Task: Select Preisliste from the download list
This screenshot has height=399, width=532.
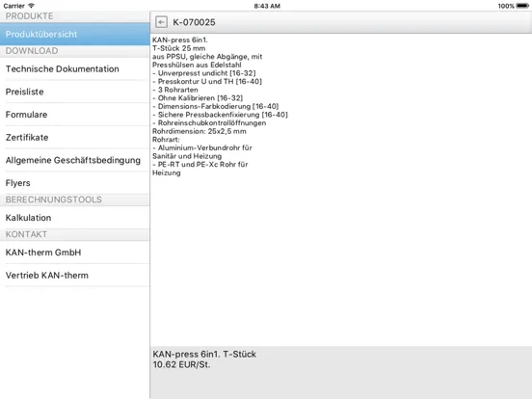Action: pos(74,92)
